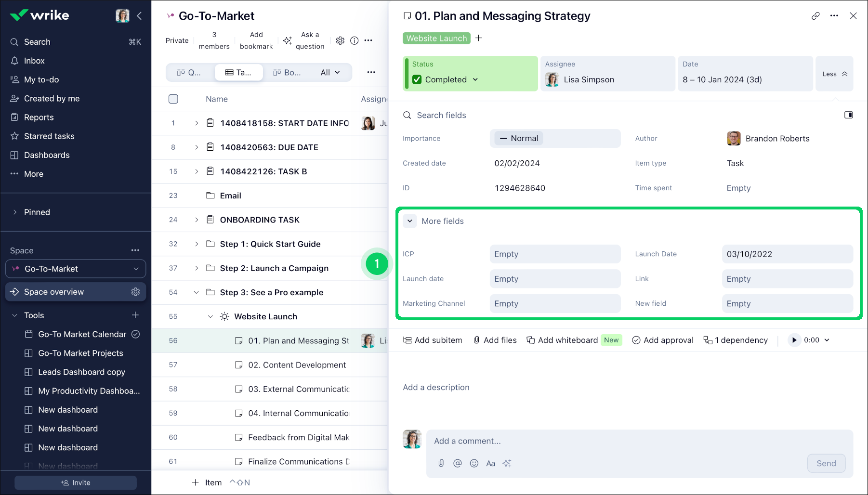Copy the task permalink icon
This screenshot has width=868, height=495.
(815, 15)
